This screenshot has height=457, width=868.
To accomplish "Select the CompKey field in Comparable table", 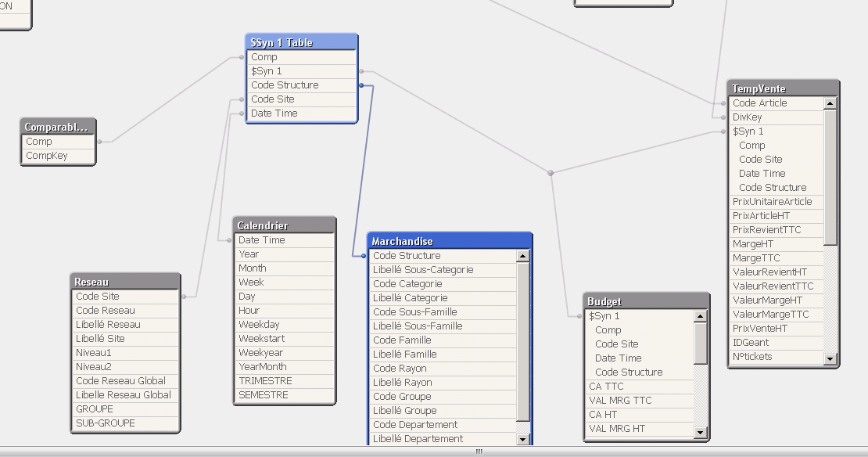I will click(47, 156).
